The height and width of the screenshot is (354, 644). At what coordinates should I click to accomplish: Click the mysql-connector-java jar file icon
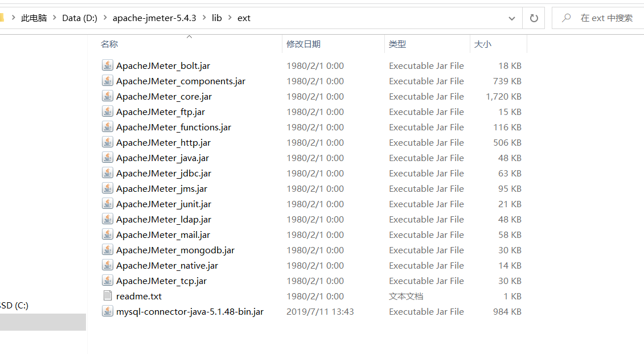108,311
